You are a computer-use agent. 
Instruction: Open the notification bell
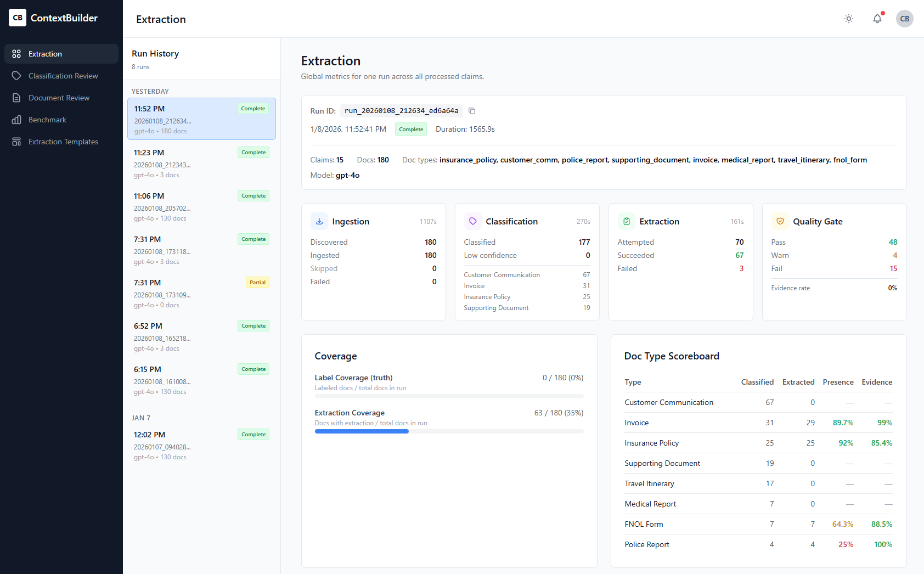(877, 19)
